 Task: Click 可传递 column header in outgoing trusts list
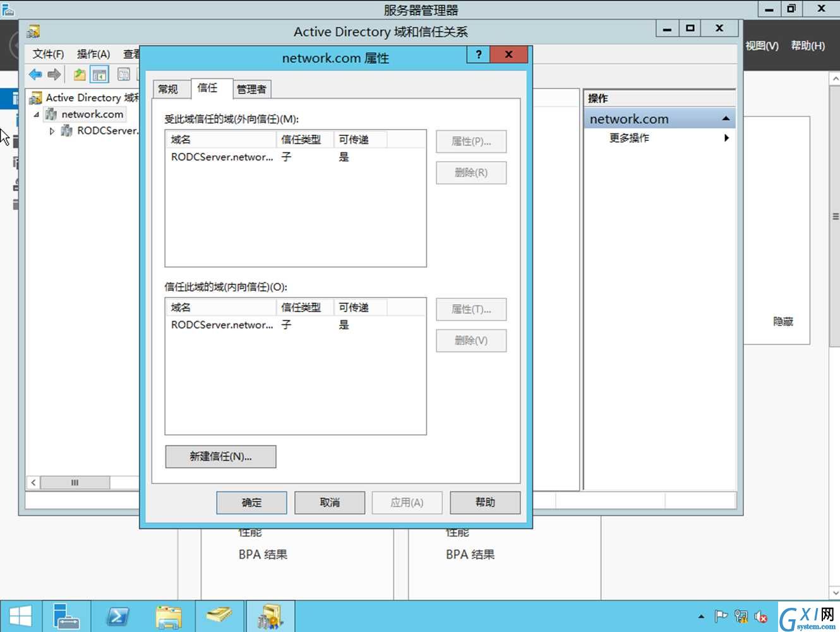(360, 140)
